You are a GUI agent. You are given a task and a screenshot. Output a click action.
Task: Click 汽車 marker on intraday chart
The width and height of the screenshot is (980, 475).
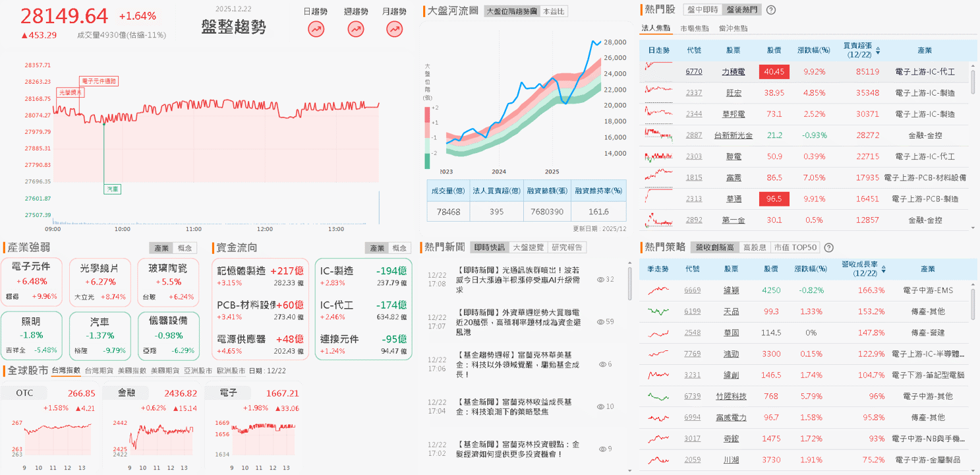tap(112, 189)
